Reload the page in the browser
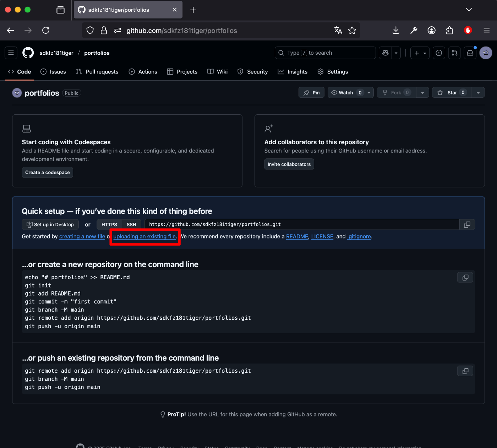This screenshot has width=497, height=448. tap(46, 31)
